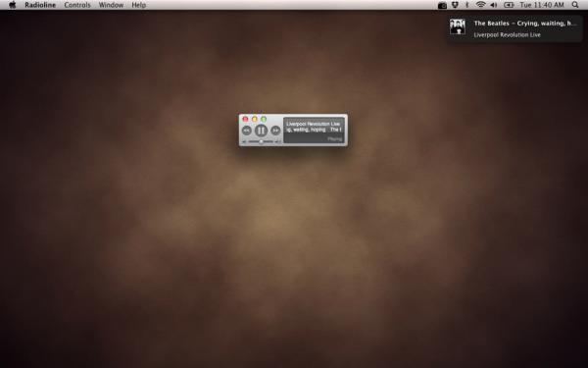Click the Tue 11:40 AM clock
Viewport: 588px width, 368px height.
[542, 5]
